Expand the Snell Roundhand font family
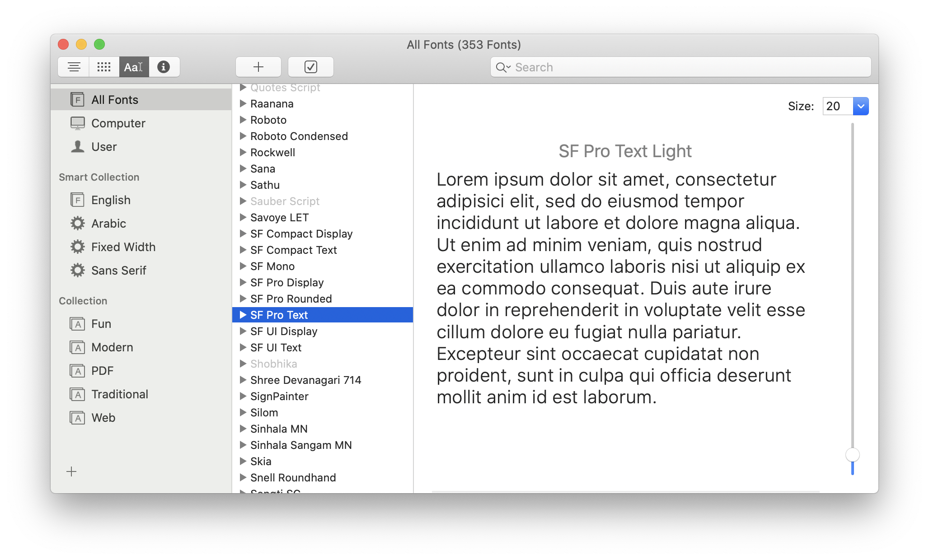Viewport: 929px width, 560px height. coord(243,477)
